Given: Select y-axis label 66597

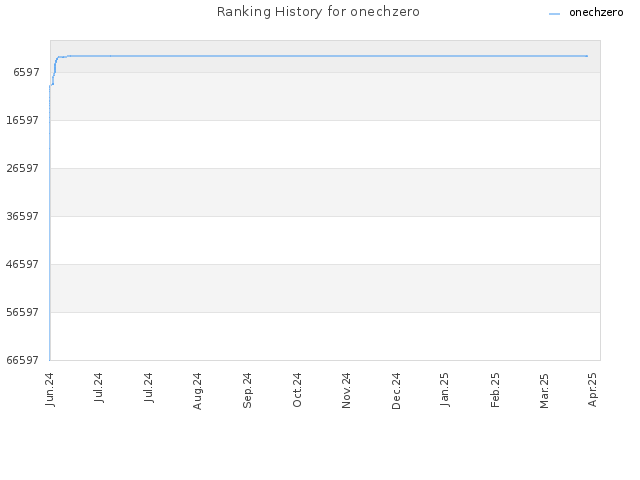Looking at the screenshot, I should [22, 360].
